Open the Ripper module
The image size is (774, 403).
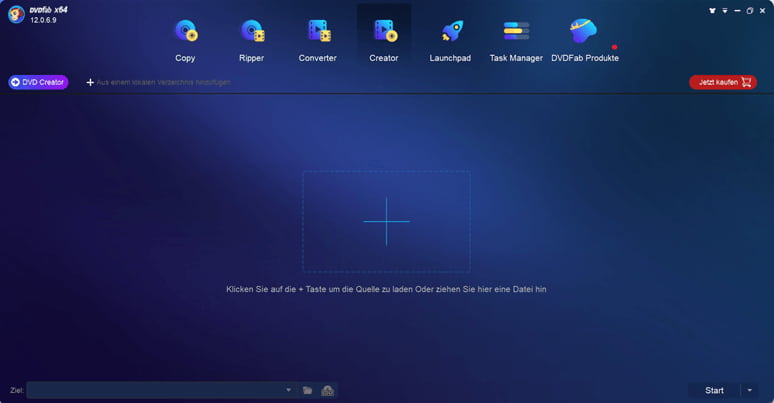(252, 41)
